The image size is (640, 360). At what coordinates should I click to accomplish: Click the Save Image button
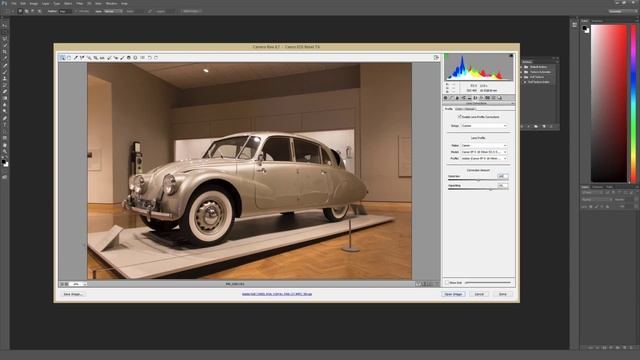pyautogui.click(x=73, y=294)
